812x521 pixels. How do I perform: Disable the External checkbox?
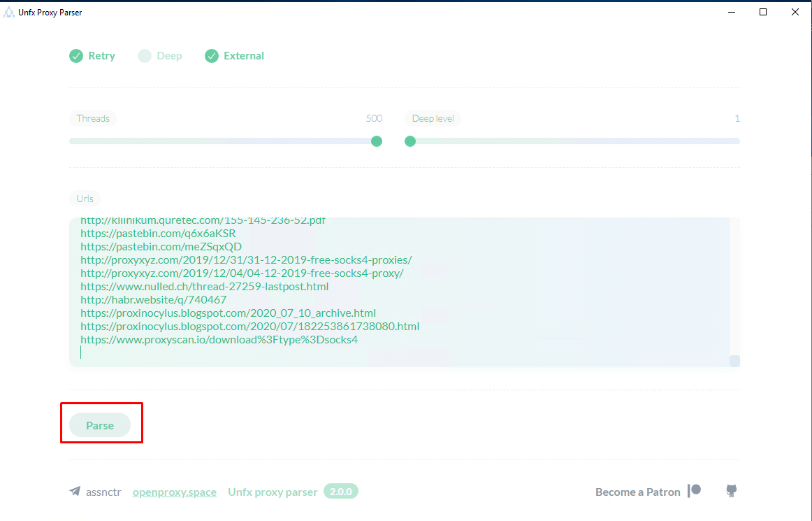tap(212, 56)
